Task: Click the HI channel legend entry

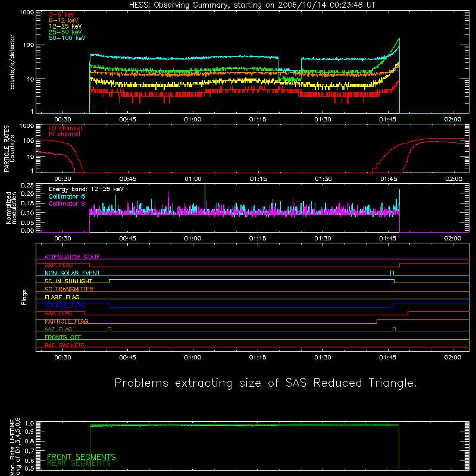Action: tap(64, 134)
